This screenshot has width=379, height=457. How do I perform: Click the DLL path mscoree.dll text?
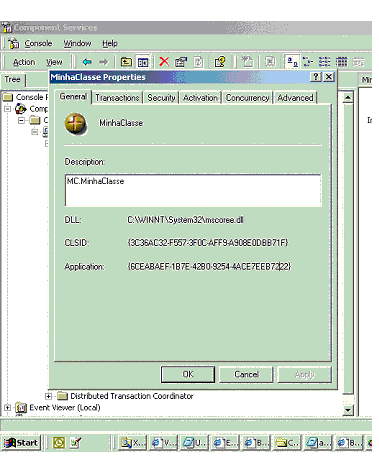(185, 220)
